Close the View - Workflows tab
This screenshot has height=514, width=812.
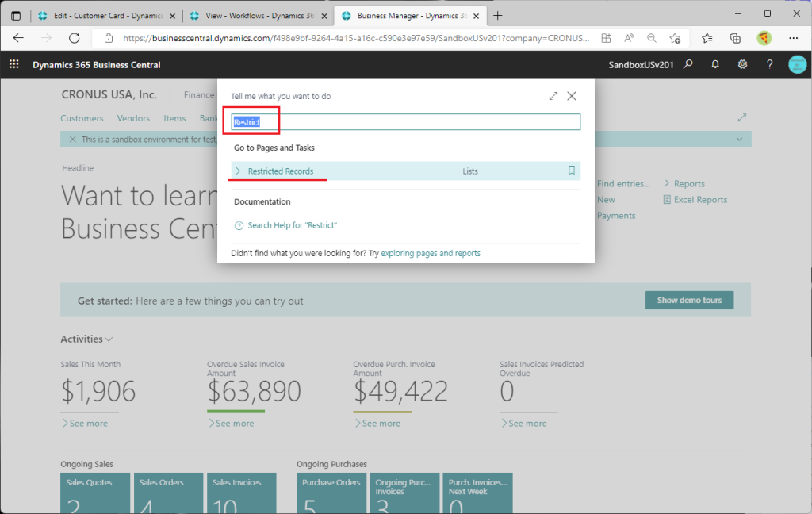coord(324,16)
